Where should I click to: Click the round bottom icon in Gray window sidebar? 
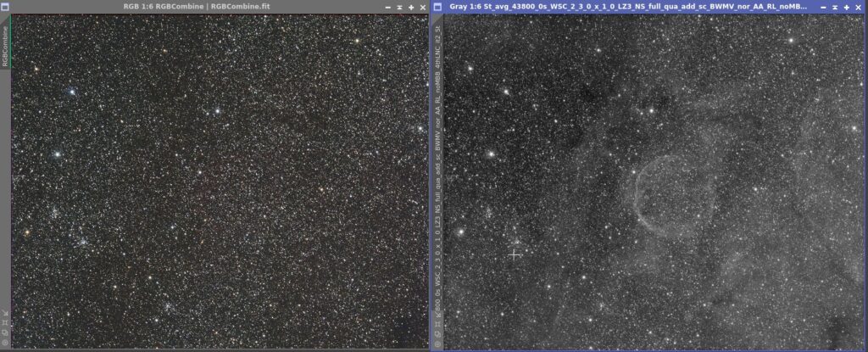pos(438,344)
